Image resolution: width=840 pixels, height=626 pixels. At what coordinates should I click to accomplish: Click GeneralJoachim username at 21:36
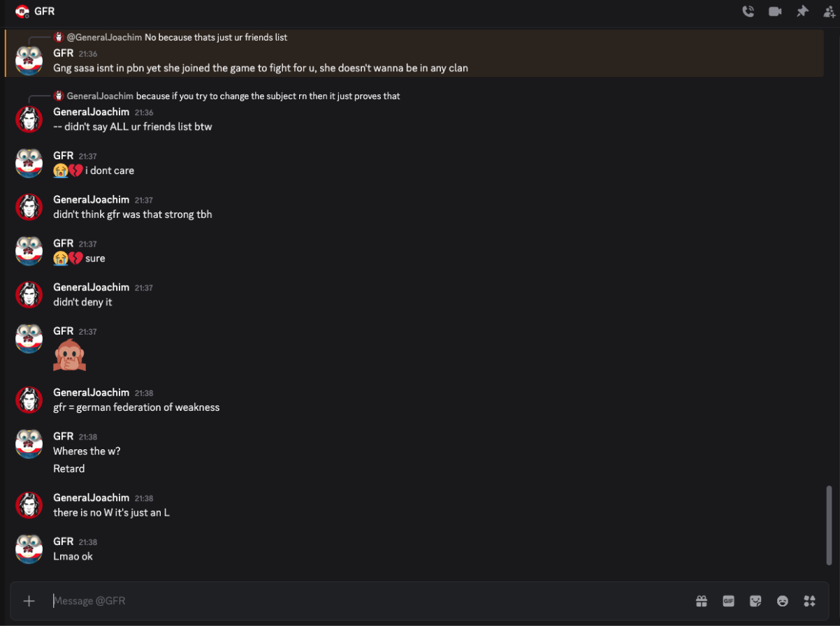92,112
